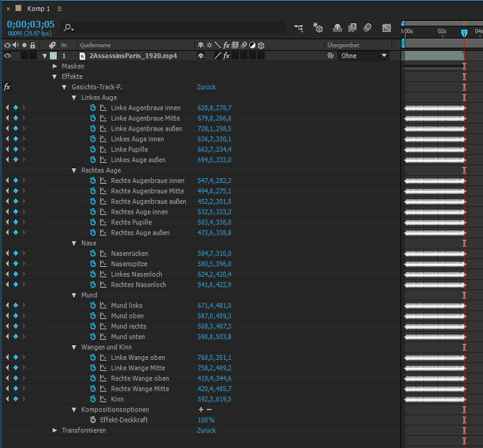Open the graph editor icon
The image size is (483, 448).
(x=386, y=28)
